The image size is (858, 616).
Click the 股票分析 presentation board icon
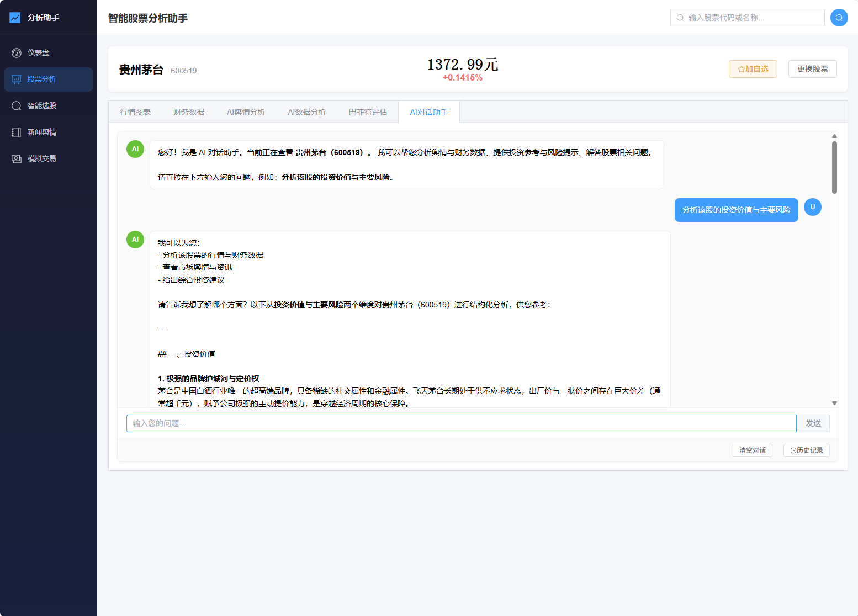17,79
